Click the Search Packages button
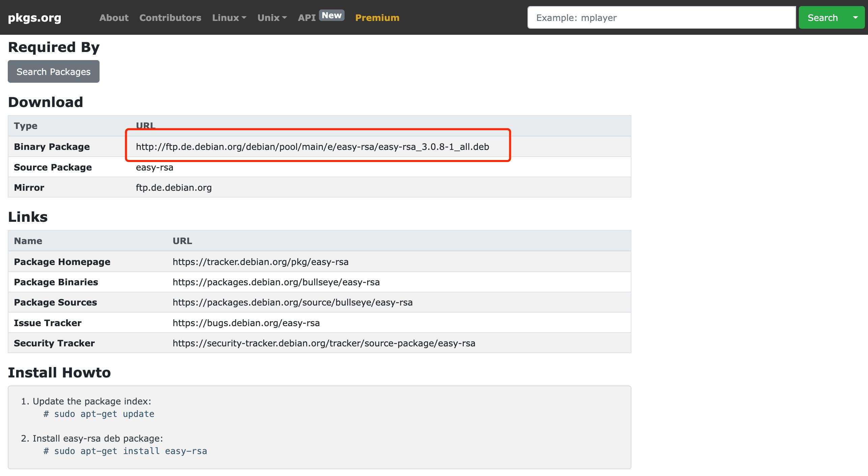This screenshot has width=868, height=476. click(x=54, y=72)
